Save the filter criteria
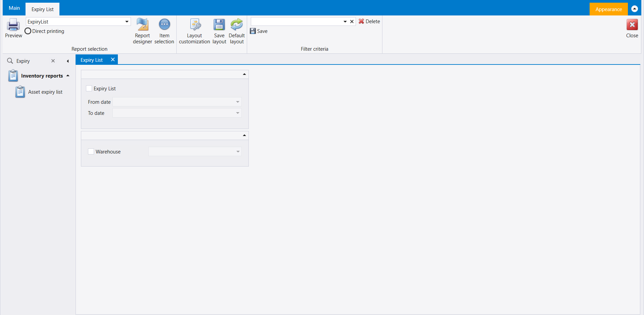The height and width of the screenshot is (315, 644). click(x=259, y=31)
